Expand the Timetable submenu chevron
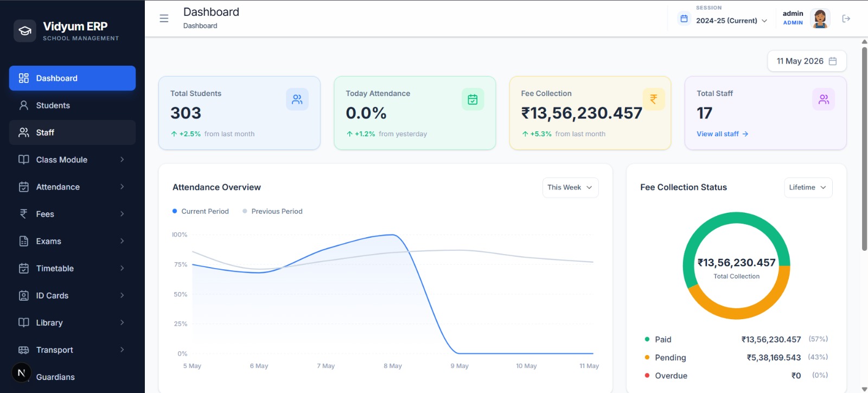This screenshot has height=393, width=868. [x=122, y=268]
